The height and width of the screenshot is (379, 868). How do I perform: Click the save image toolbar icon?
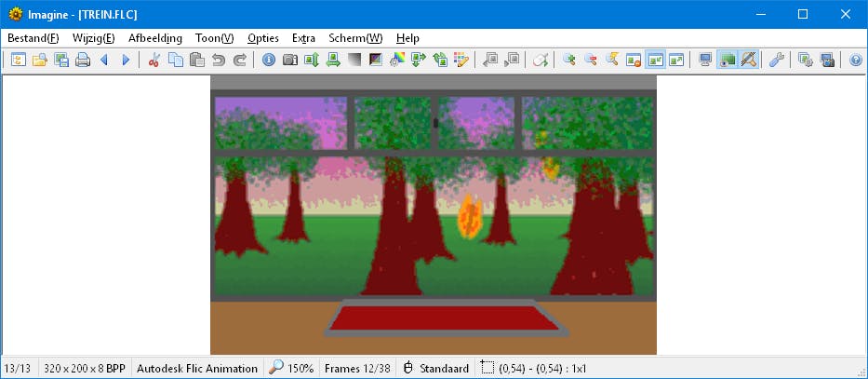pyautogui.click(x=61, y=60)
